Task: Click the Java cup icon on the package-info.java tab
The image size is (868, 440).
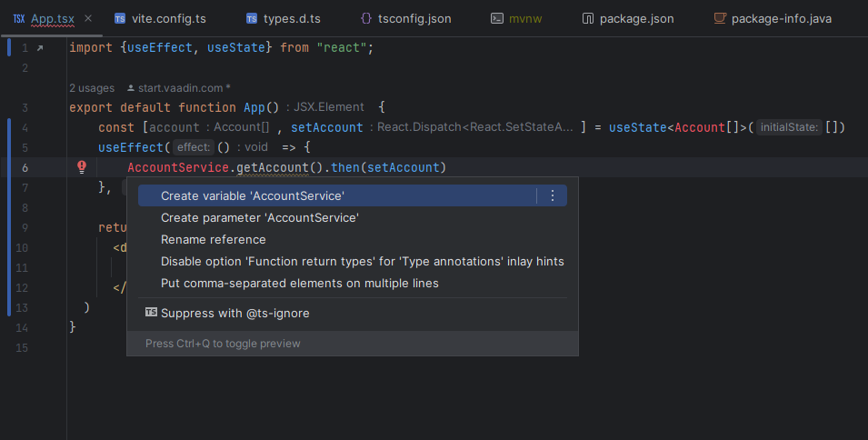Action: coord(720,18)
